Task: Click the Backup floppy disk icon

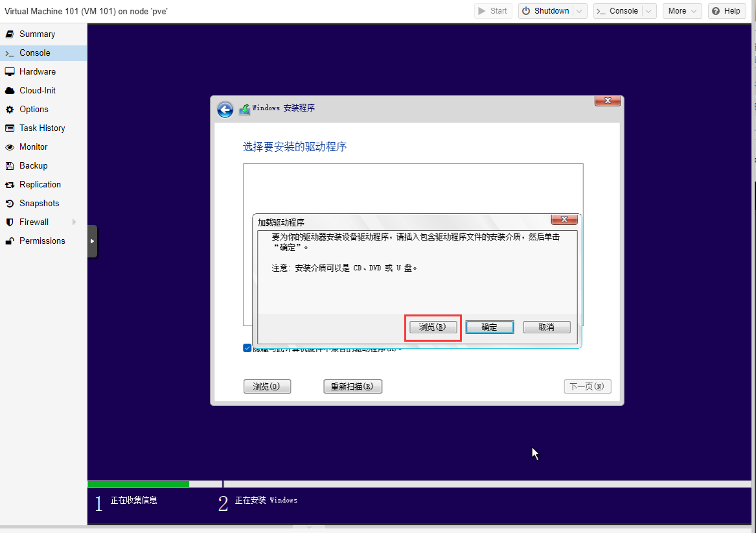Action: point(10,166)
